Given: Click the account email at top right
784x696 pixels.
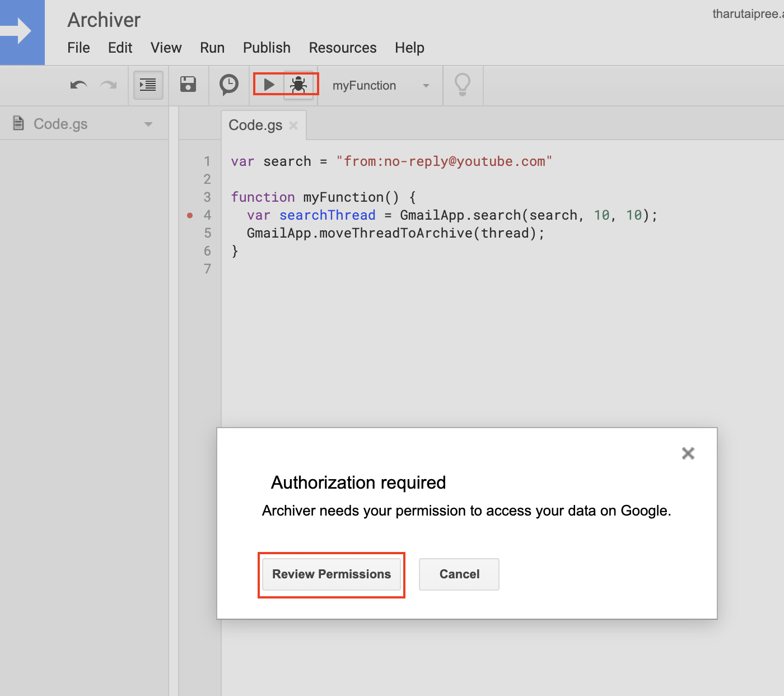Looking at the screenshot, I should pyautogui.click(x=748, y=14).
